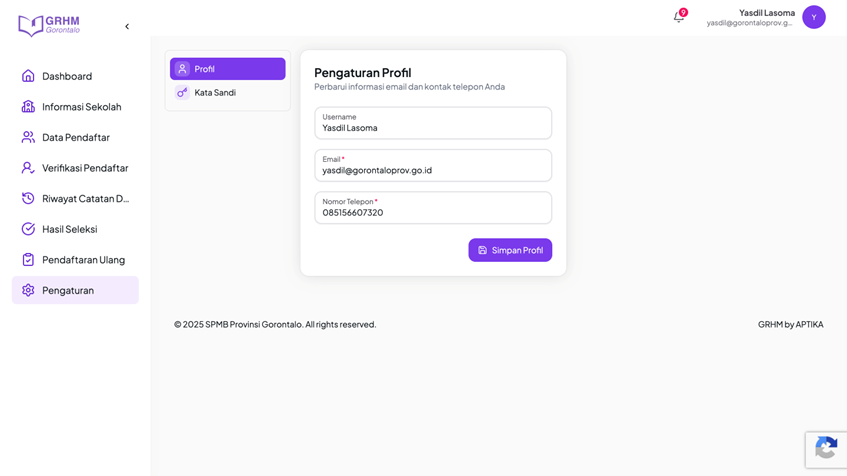Click the Informasi Sekolah school icon
The height and width of the screenshot is (476, 847).
point(28,106)
